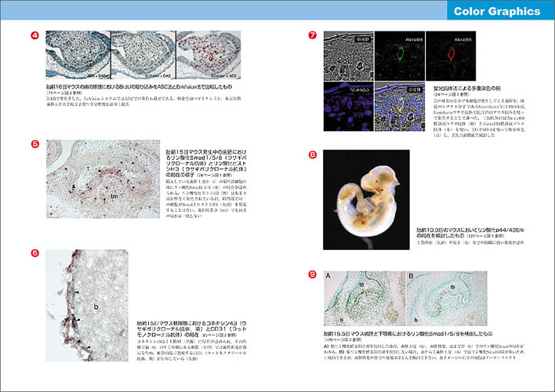Click the red number 4 figure marker
The height and width of the screenshot is (392, 555).
34,35
